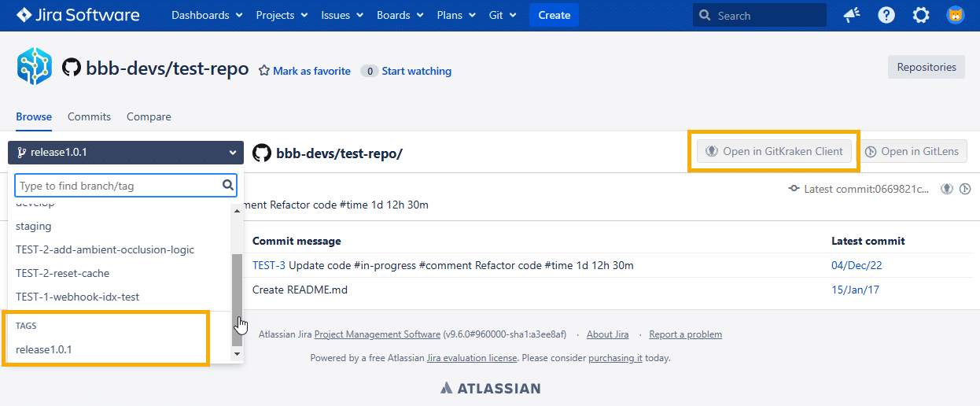The width and height of the screenshot is (980, 406).
Task: Click the Mark as favorite link
Action: coord(311,71)
